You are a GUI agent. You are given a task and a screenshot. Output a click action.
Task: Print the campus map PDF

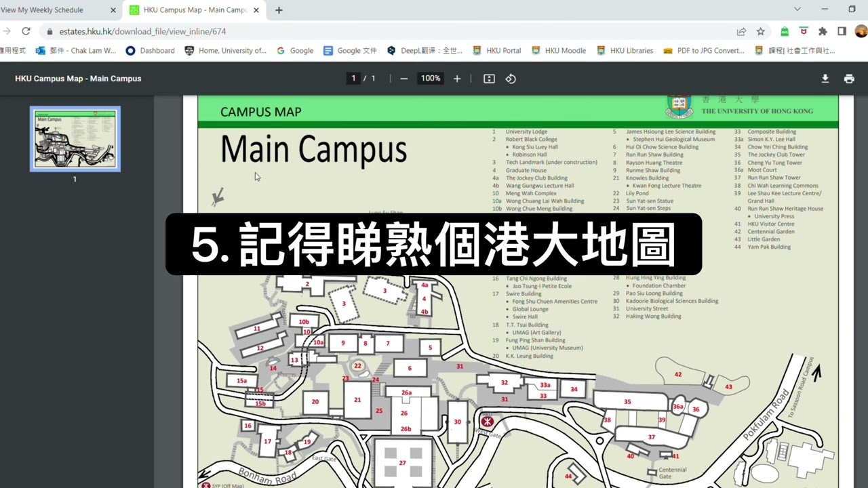(849, 79)
